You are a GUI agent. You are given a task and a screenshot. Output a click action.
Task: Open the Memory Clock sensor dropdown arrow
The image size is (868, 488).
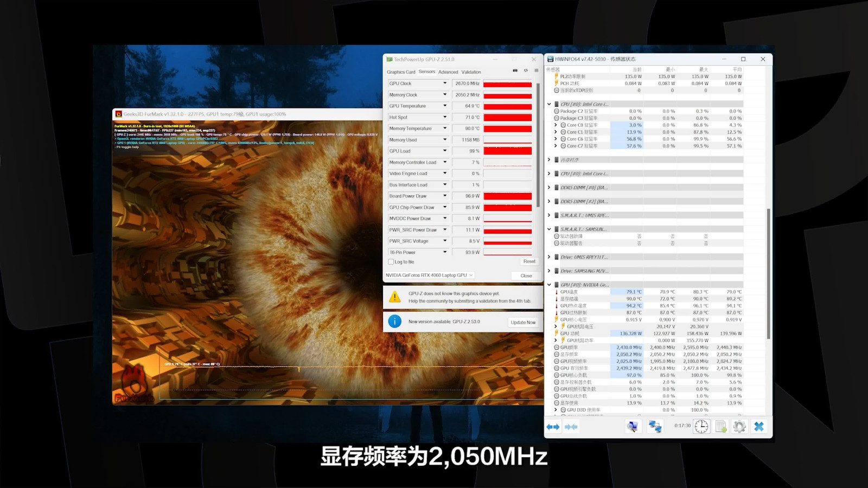pyautogui.click(x=445, y=95)
